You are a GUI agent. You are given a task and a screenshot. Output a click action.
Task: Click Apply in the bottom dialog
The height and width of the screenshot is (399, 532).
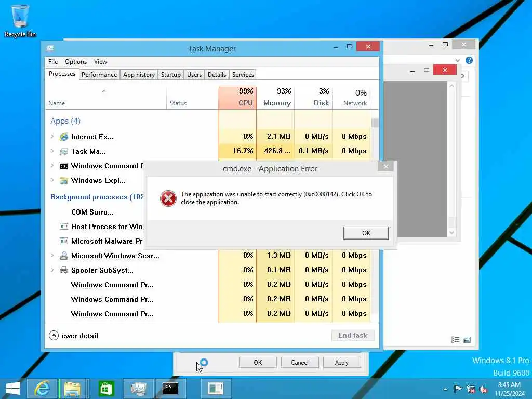click(x=342, y=362)
